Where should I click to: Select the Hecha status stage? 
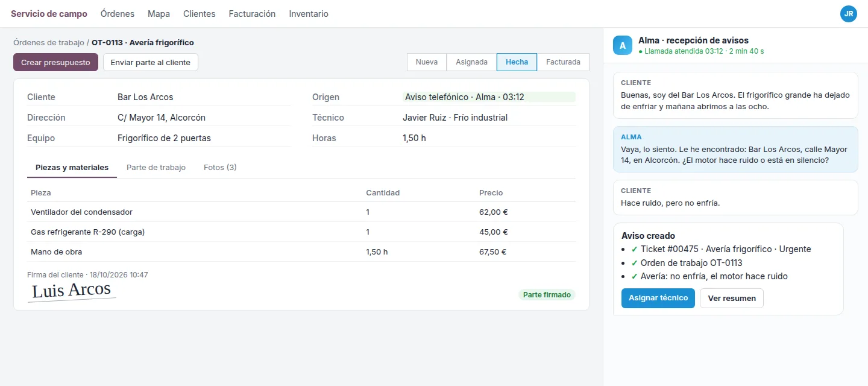[517, 62]
